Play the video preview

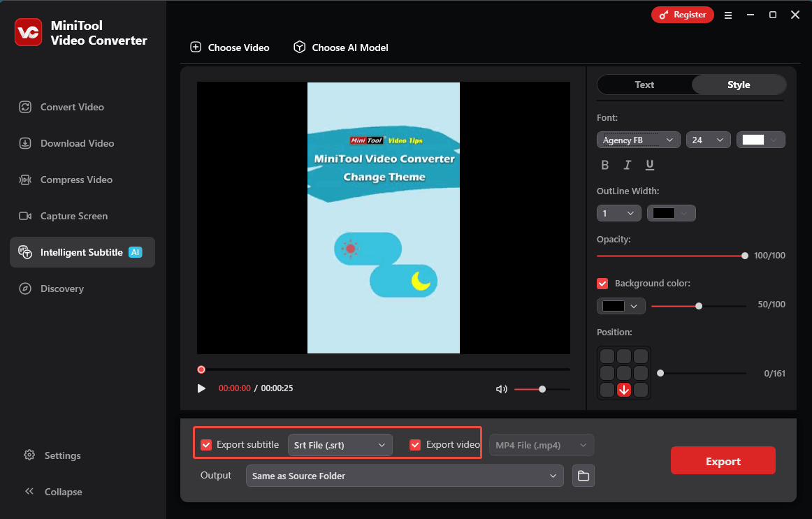(202, 388)
